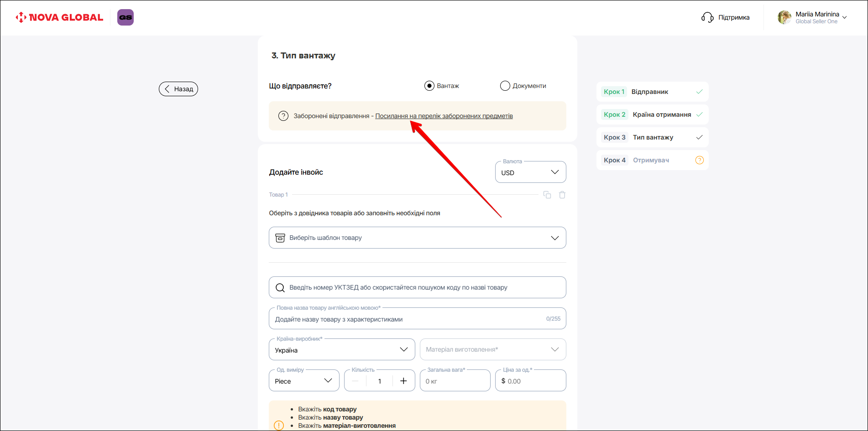Click Mariia Marinina's profile avatar
Viewport: 868px width, 431px height.
[784, 17]
